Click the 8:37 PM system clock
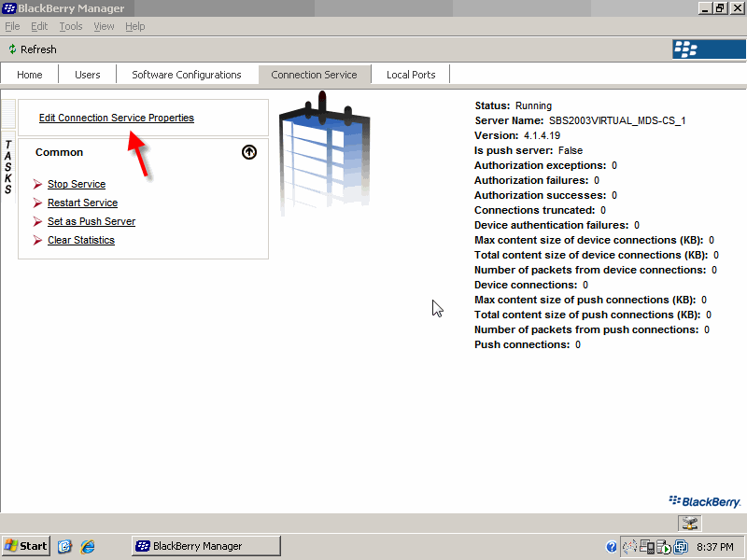Viewport: 747px width, 560px height. 715,547
